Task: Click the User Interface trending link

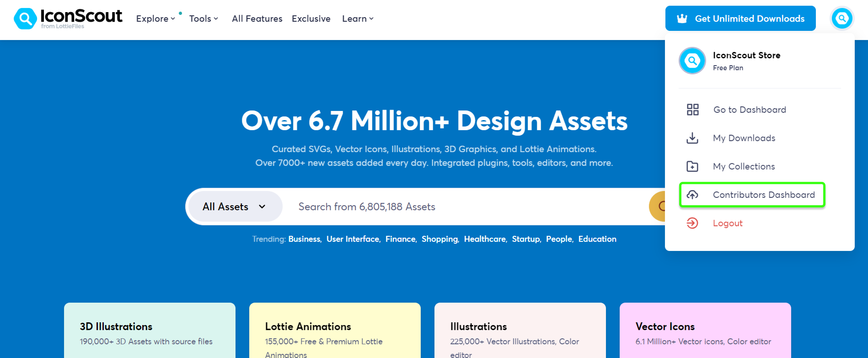Action: point(353,239)
